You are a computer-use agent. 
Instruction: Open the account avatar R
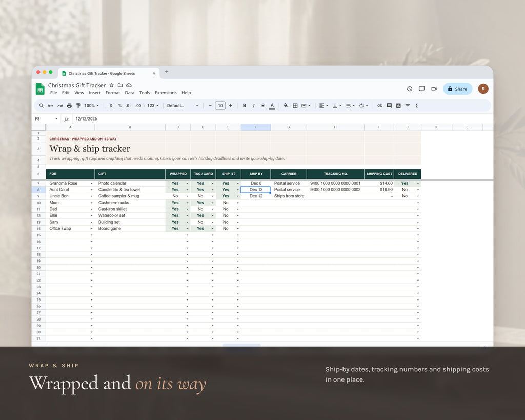point(483,89)
